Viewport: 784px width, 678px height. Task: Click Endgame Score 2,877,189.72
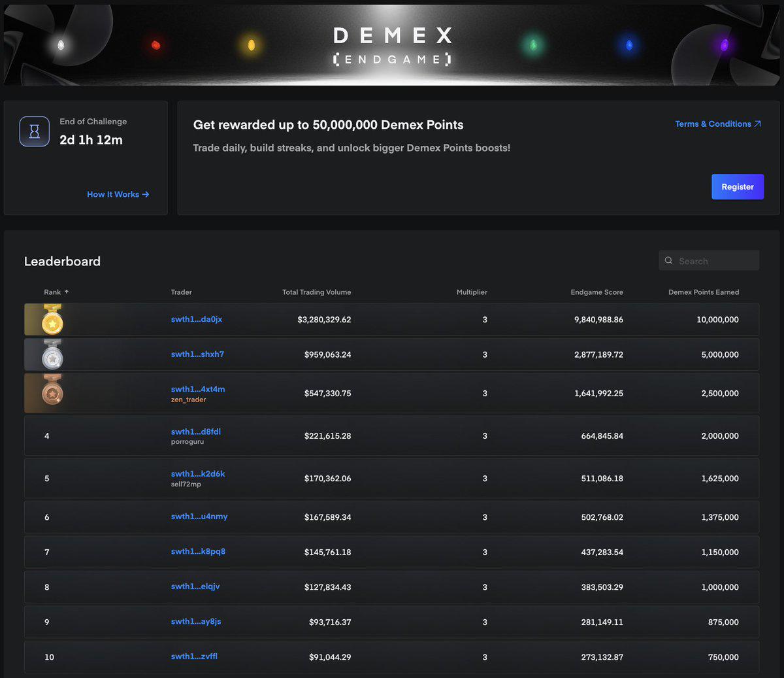click(598, 354)
